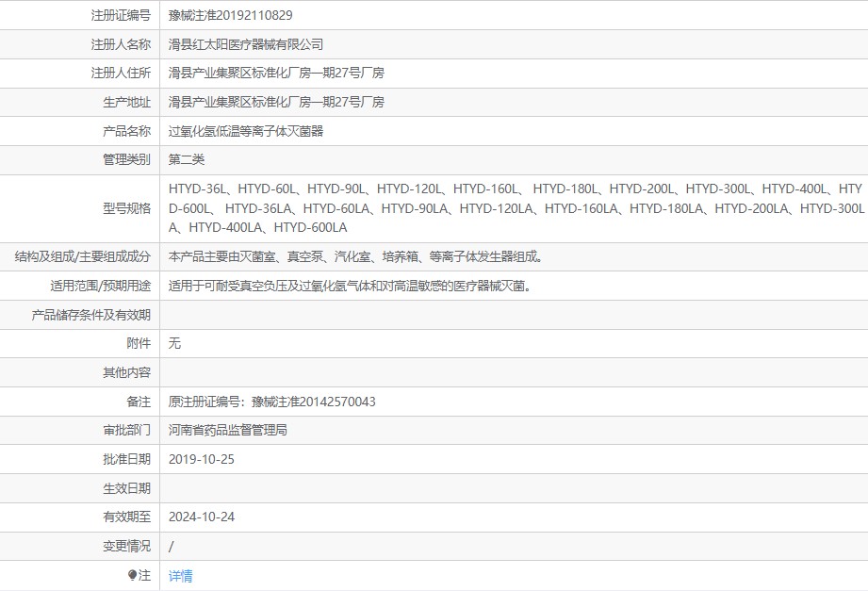Select management category value 第二类

pos(187,160)
